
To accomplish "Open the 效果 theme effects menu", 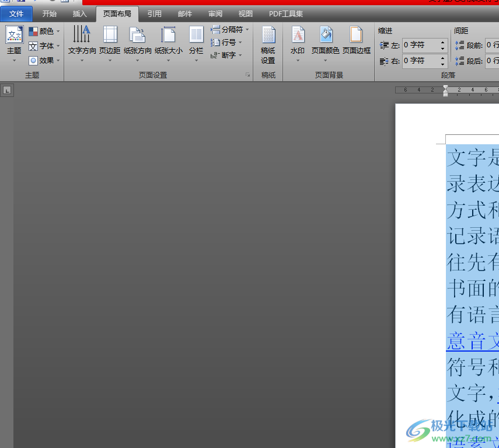I will click(x=44, y=60).
